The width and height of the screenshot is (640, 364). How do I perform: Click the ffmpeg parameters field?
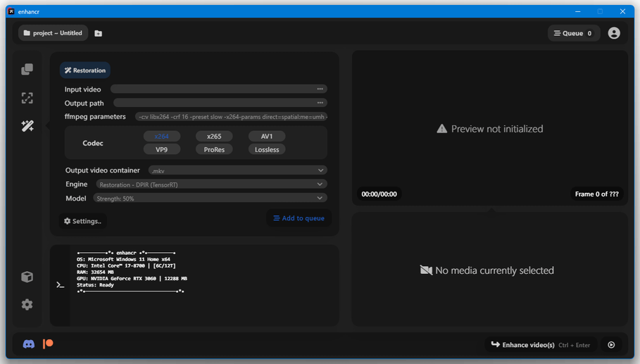click(x=231, y=117)
